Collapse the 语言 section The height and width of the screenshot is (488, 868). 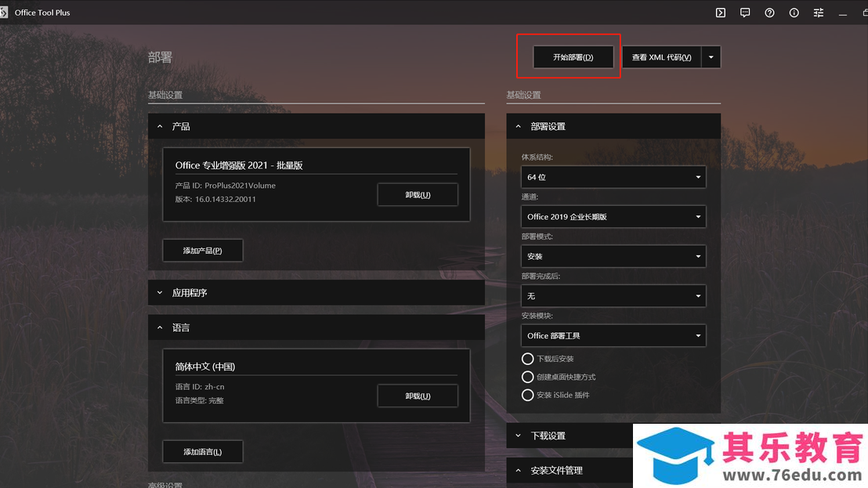tap(316, 327)
